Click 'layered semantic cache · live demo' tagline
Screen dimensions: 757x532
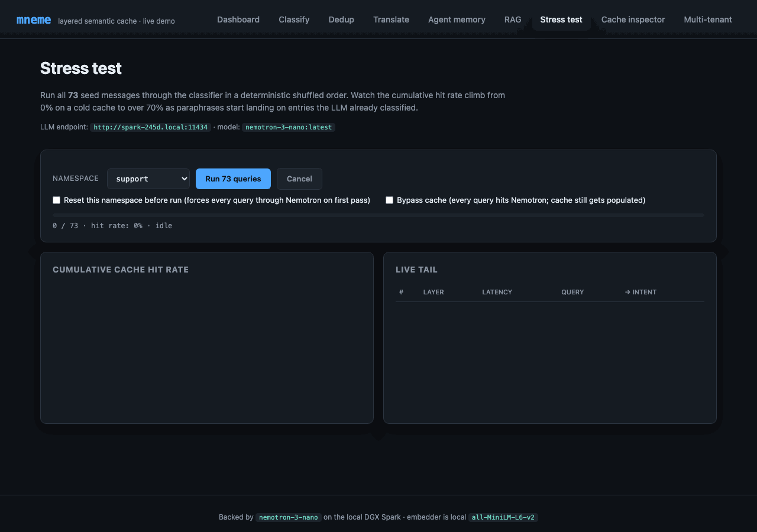pos(117,21)
